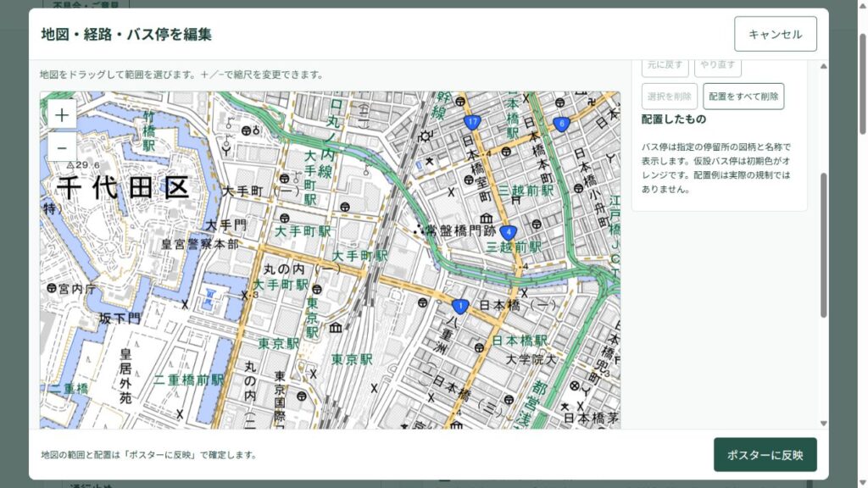Click the 元に戻す undo button
The width and height of the screenshot is (868, 488).
click(665, 66)
